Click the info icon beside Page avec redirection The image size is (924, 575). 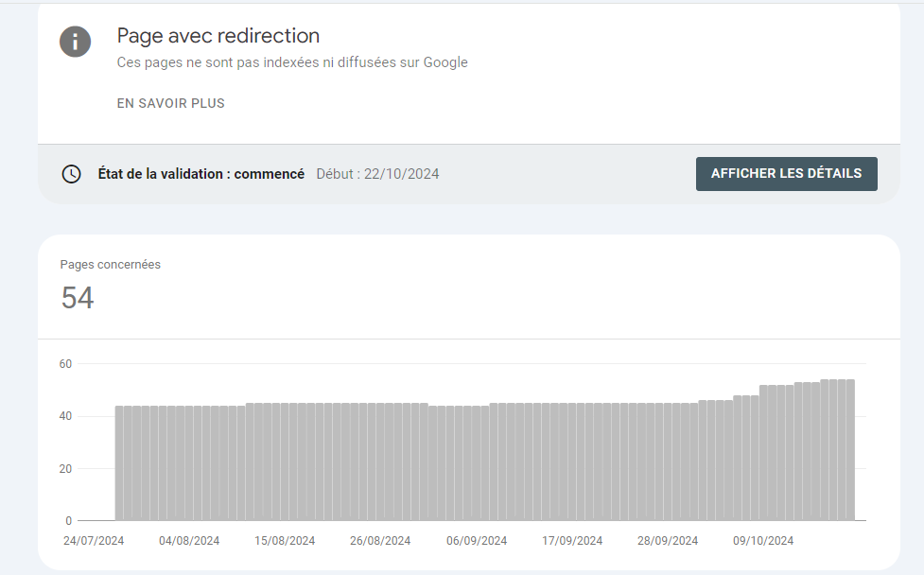pos(76,42)
